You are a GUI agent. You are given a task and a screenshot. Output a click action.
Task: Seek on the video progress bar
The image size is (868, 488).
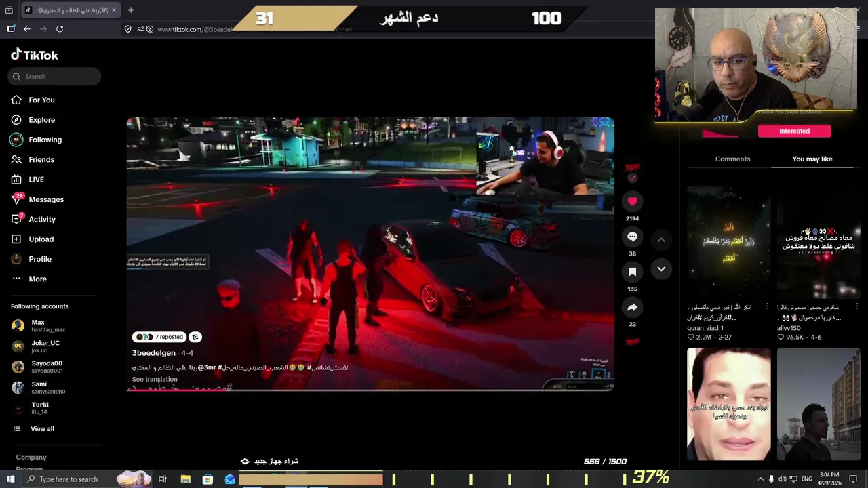[x=370, y=390]
